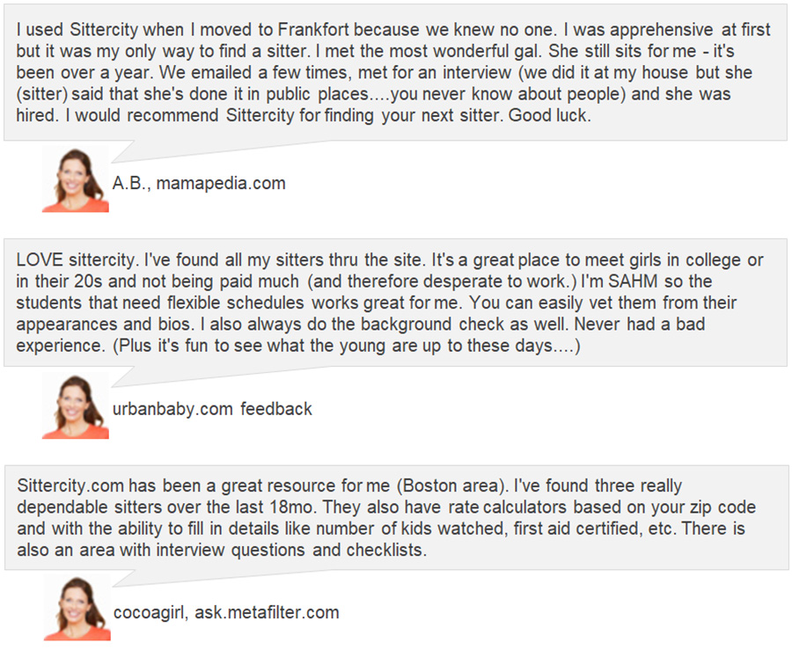Click the word Frankfort in the first testimonial
This screenshot has width=792, height=672.
(x=312, y=30)
